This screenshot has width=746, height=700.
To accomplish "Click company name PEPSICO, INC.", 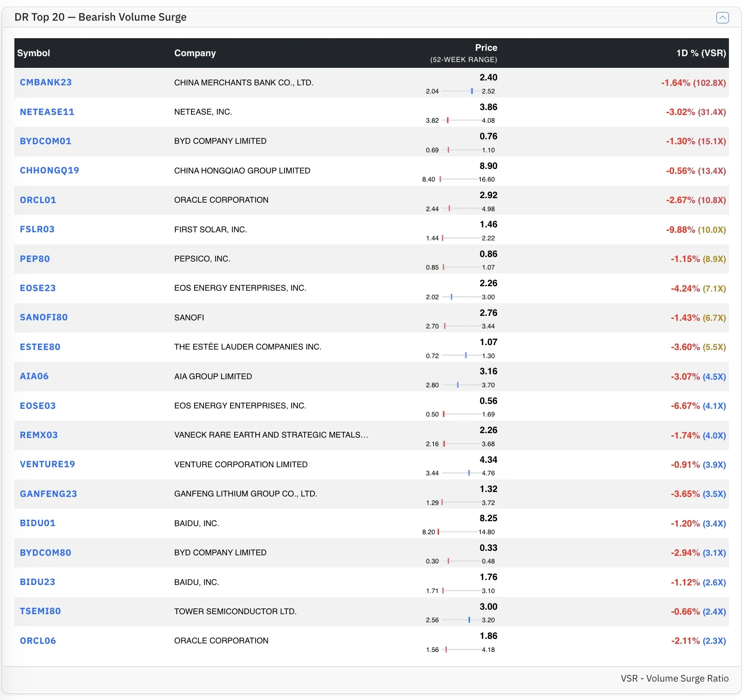I will (202, 259).
